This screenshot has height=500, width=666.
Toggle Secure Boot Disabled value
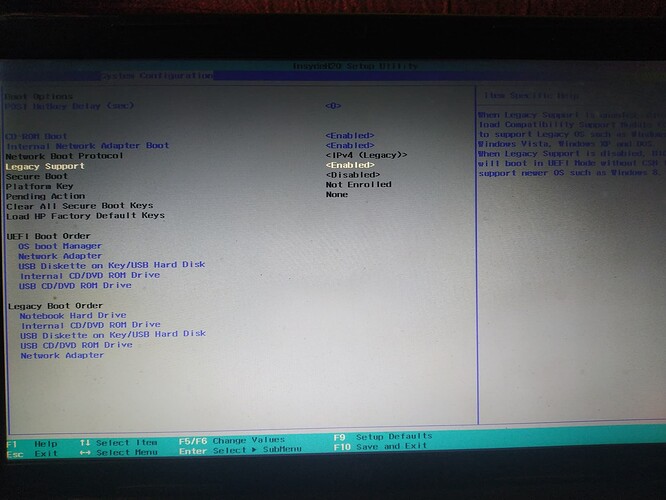coord(351,175)
